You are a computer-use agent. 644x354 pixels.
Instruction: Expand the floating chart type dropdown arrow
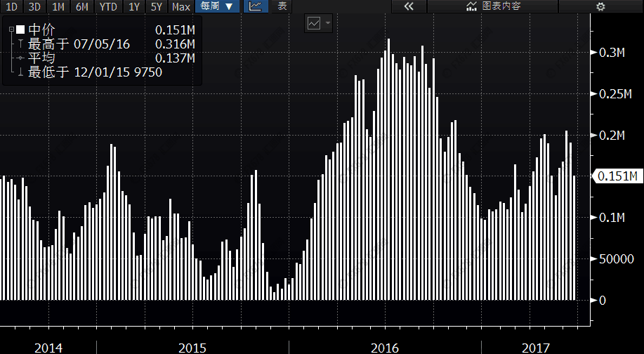coord(328,23)
